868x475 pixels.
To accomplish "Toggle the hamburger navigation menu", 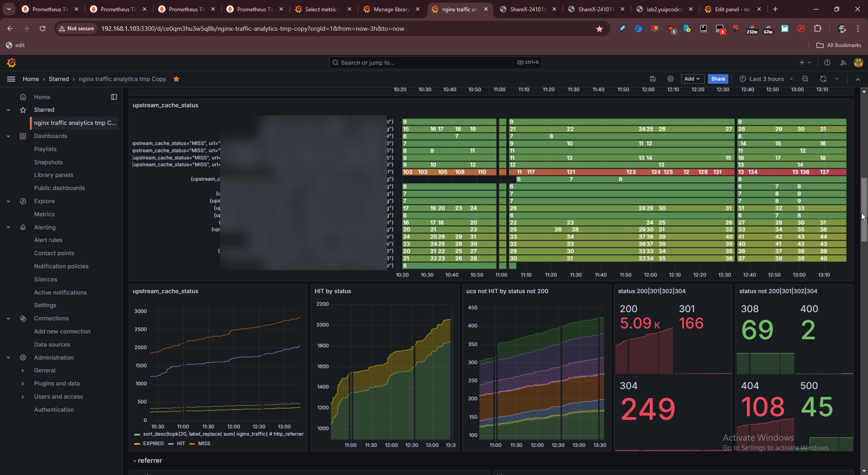I will [11, 79].
